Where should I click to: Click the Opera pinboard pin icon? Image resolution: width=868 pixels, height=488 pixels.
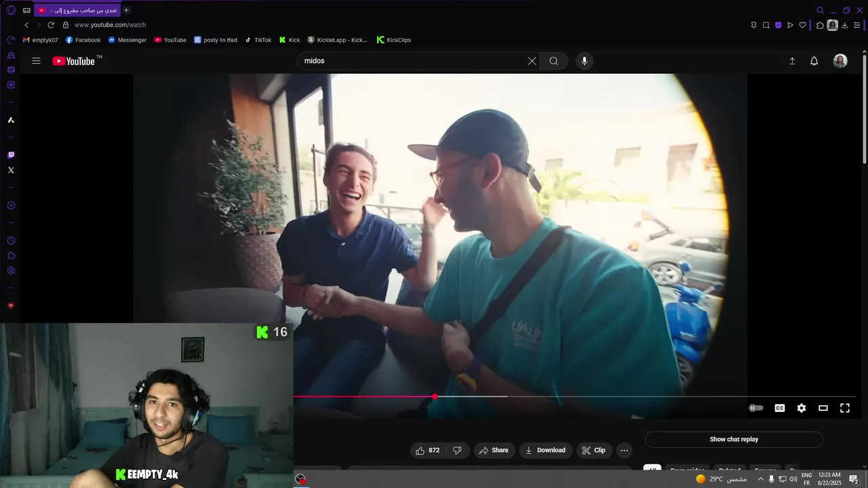[753, 25]
